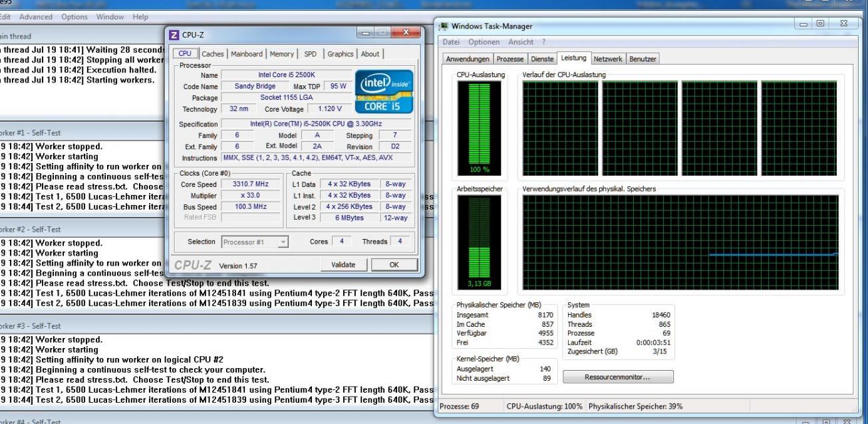The height and width of the screenshot is (424, 868).
Task: Click the Core Voltage value 1.120 V
Action: [x=330, y=108]
